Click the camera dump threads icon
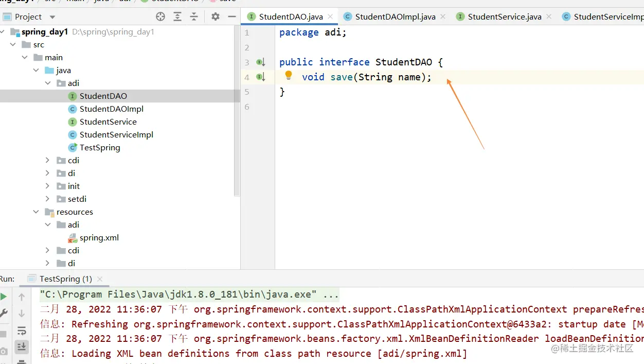The width and height of the screenshot is (644, 364). click(x=3, y=352)
